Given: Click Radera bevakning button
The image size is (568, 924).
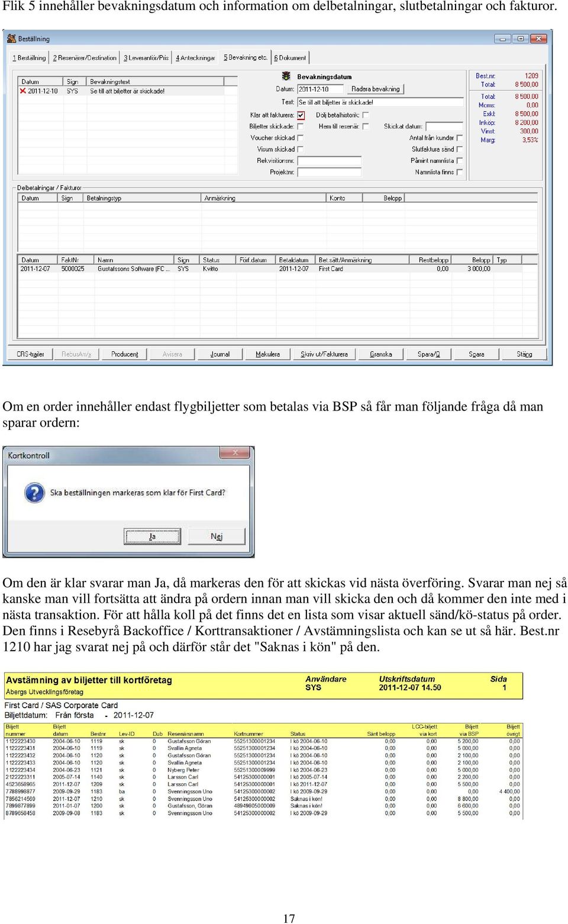Looking at the screenshot, I should (376, 89).
